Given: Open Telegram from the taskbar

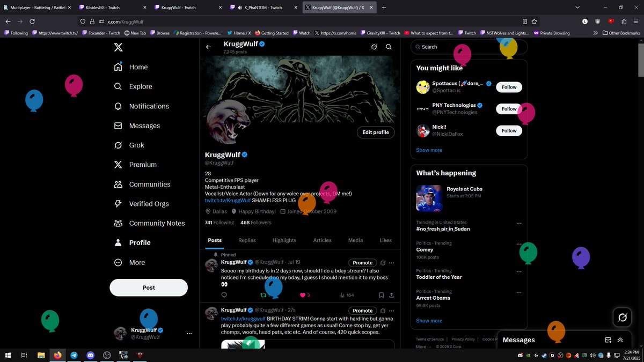Looking at the screenshot, I should (x=74, y=355).
